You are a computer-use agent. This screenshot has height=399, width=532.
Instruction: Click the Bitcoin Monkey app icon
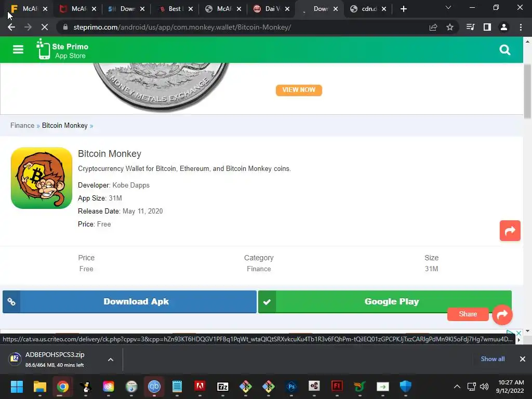point(42,178)
